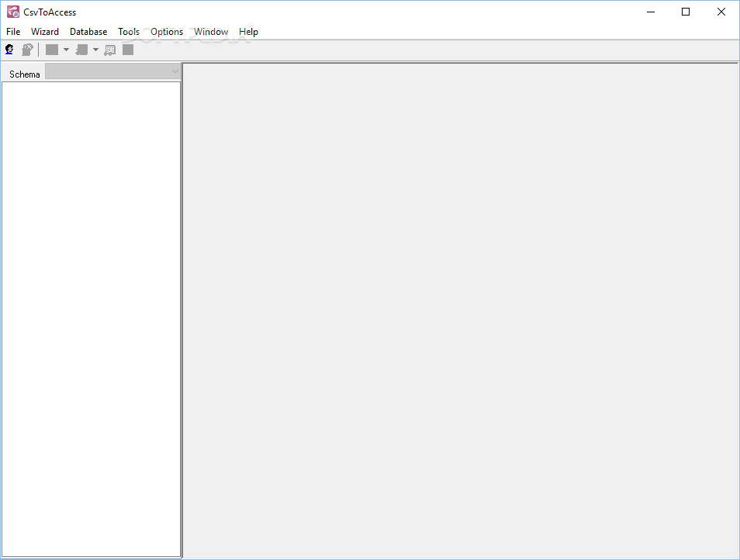
Task: Click the grayed database disconnect icon
Action: tap(27, 50)
